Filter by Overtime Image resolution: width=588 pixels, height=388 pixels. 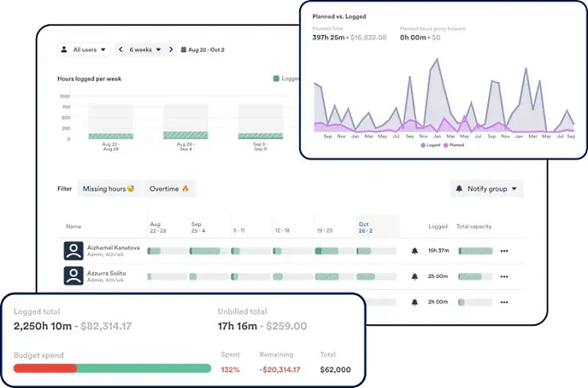point(169,189)
